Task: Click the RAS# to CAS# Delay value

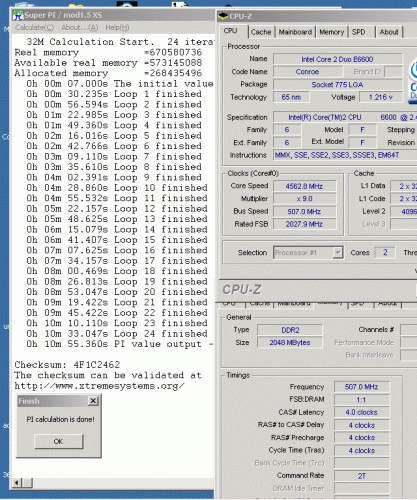Action: [x=362, y=425]
